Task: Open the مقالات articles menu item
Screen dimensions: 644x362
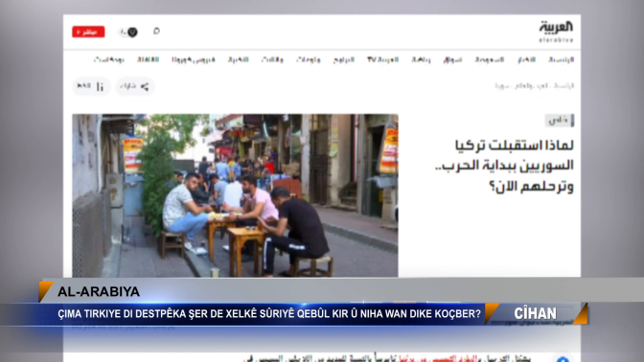Action: [x=272, y=59]
